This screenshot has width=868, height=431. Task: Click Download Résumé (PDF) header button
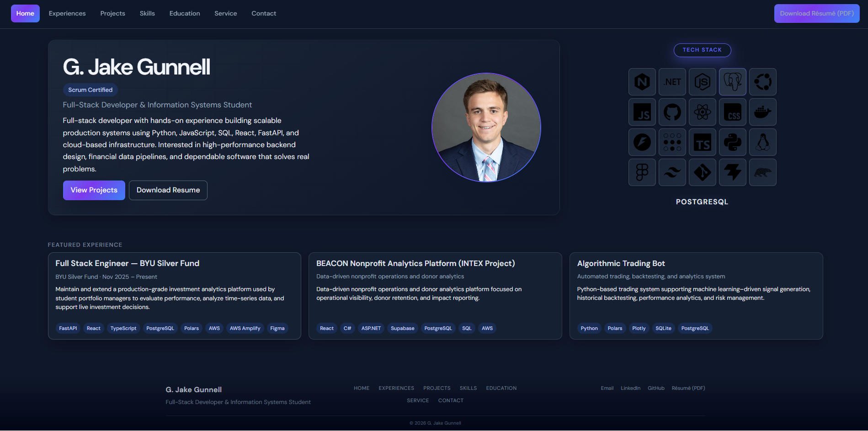[x=817, y=13]
